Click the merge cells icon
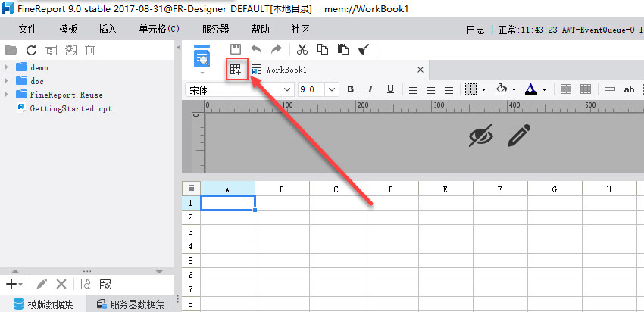 (566, 89)
